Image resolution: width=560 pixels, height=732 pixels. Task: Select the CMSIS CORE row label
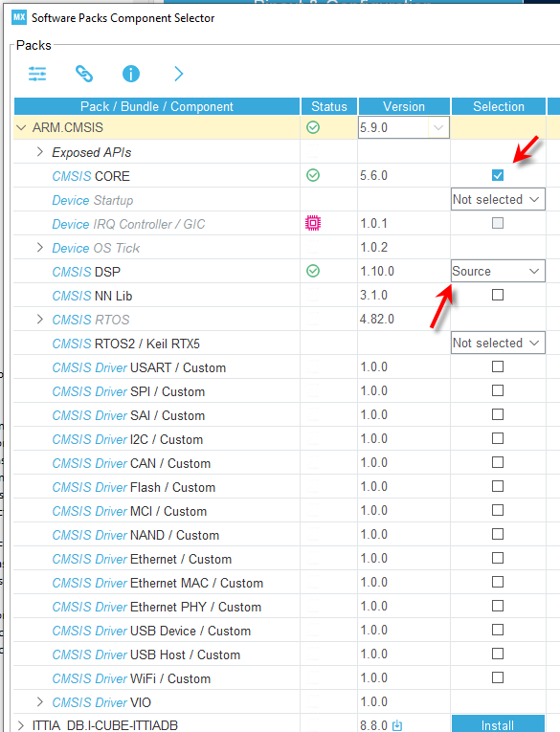[91, 176]
